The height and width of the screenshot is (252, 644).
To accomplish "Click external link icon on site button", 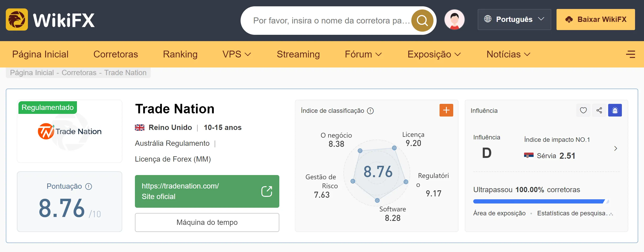I will 267,191.
